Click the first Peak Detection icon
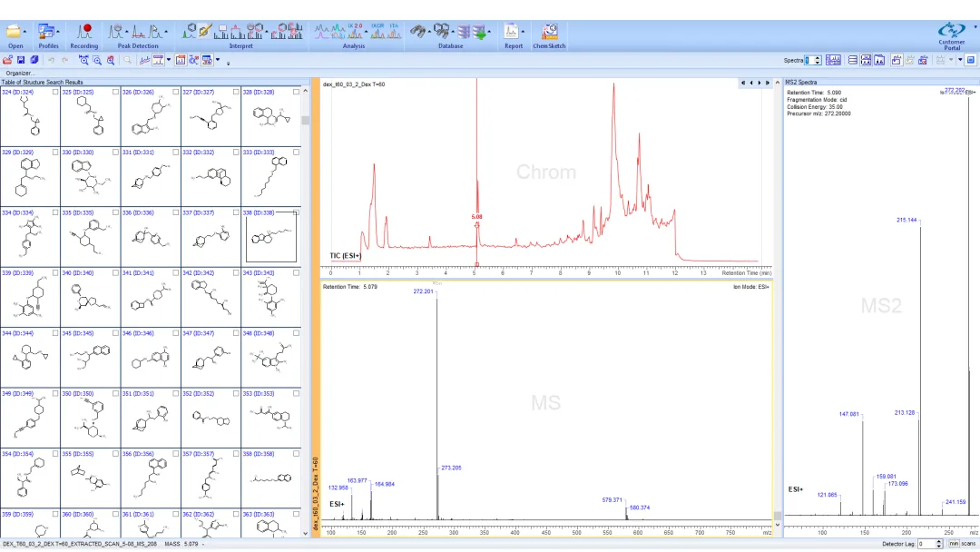The width and height of the screenshot is (980, 552). pyautogui.click(x=115, y=31)
